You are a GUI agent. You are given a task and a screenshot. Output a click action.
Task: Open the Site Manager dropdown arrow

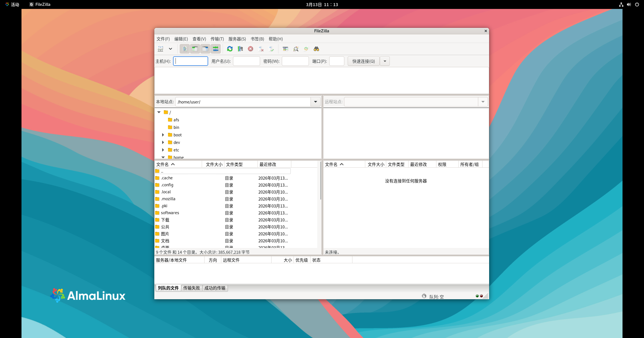click(170, 49)
